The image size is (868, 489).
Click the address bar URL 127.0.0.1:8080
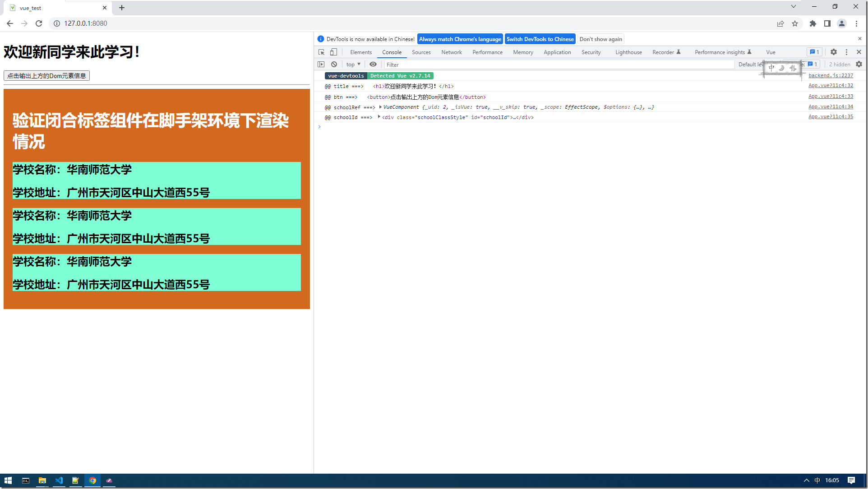click(x=86, y=23)
